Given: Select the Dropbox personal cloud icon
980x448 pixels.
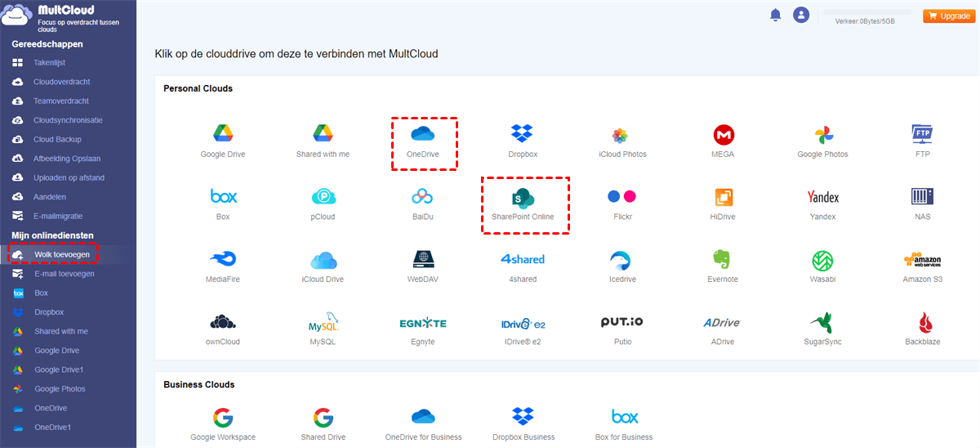Looking at the screenshot, I should tap(523, 134).
